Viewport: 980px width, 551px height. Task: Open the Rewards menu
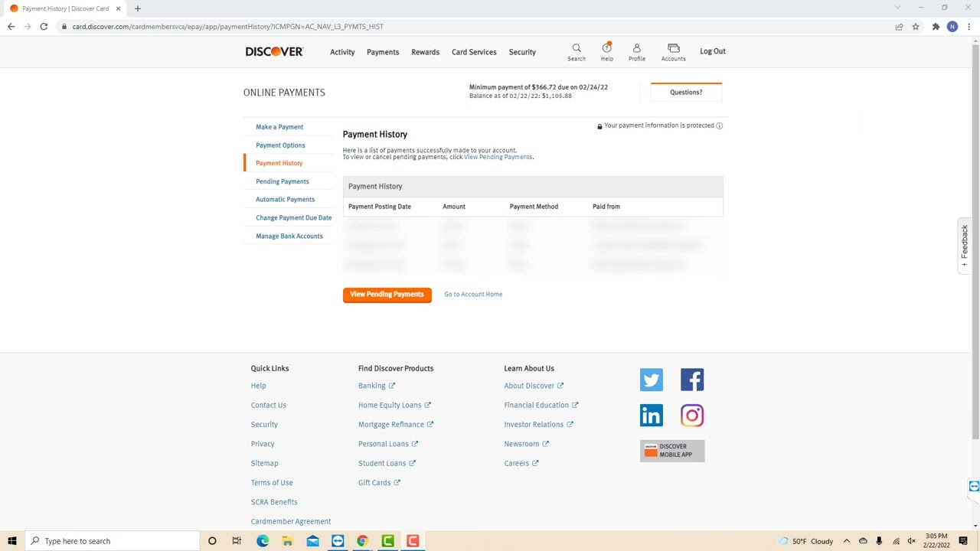pyautogui.click(x=425, y=52)
